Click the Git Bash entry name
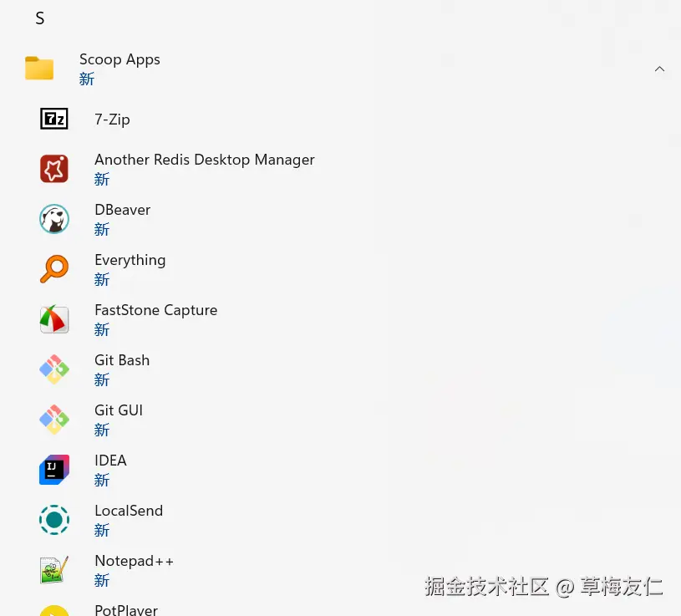 click(122, 360)
